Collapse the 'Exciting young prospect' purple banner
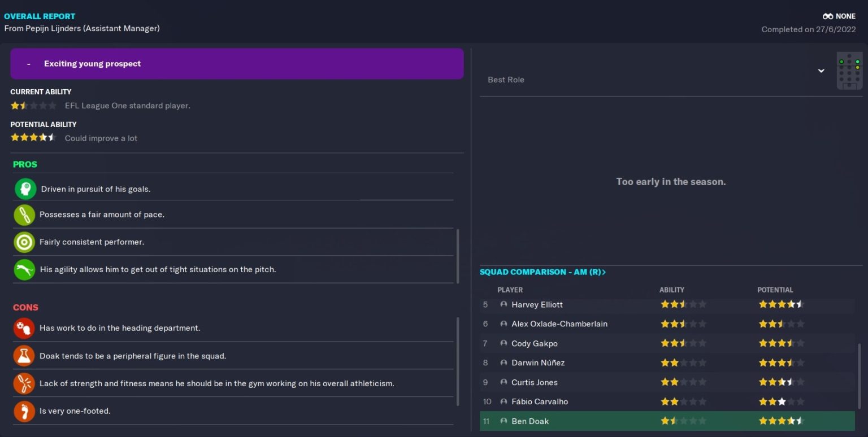868x437 pixels. (x=28, y=64)
